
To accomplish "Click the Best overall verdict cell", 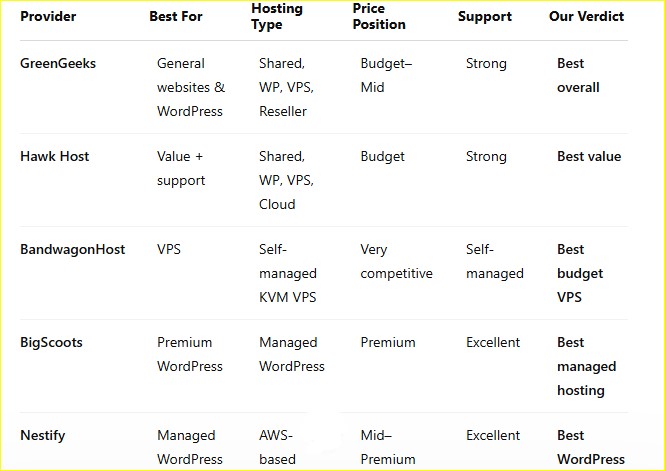I will [x=578, y=75].
